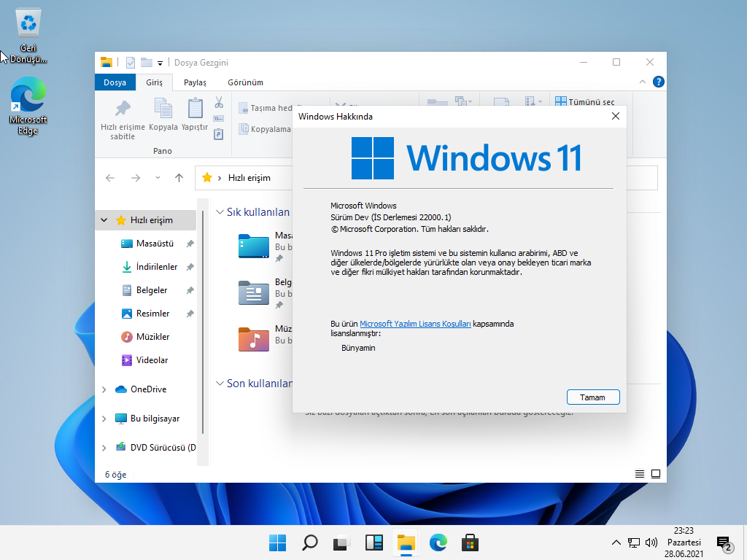Select the Müzikler folder thumbnail

tap(253, 339)
